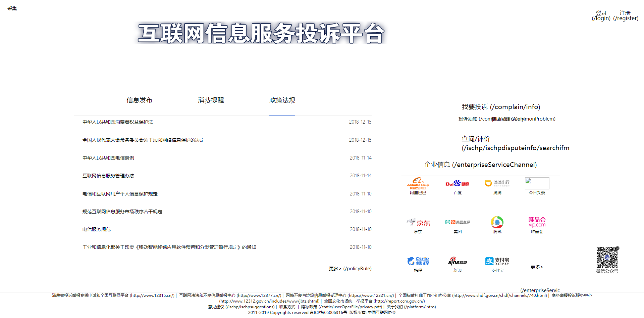Select the vip.com (唯品会) logo
This screenshot has width=644, height=318.
click(x=537, y=222)
